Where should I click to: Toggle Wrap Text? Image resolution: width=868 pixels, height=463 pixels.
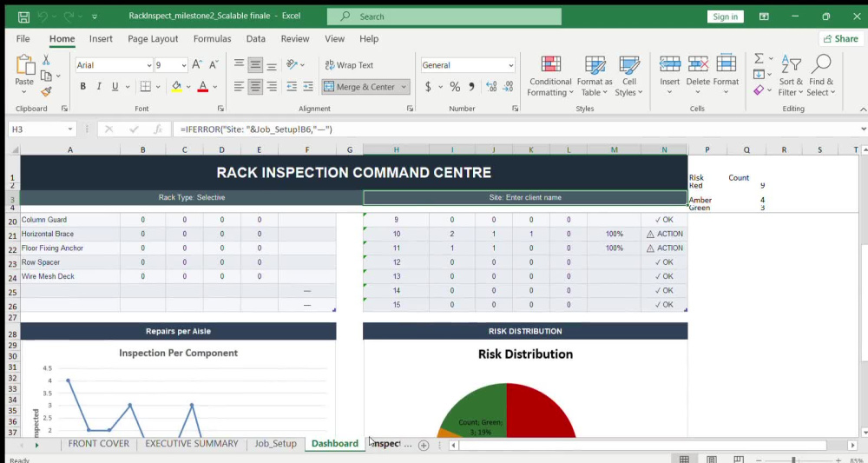pos(349,65)
